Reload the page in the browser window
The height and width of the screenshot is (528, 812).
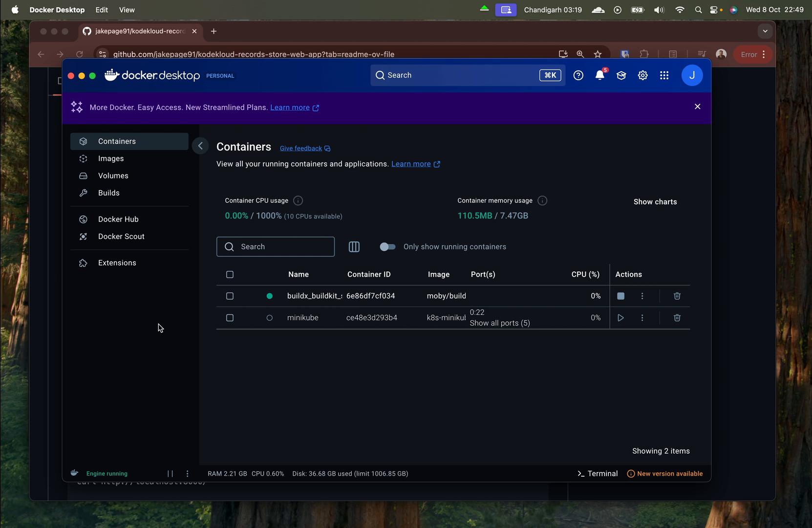(x=80, y=54)
